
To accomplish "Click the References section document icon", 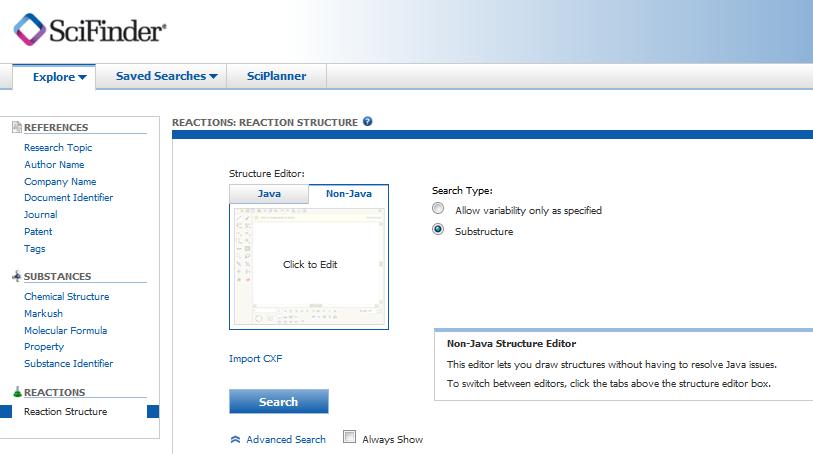I will pyautogui.click(x=17, y=127).
